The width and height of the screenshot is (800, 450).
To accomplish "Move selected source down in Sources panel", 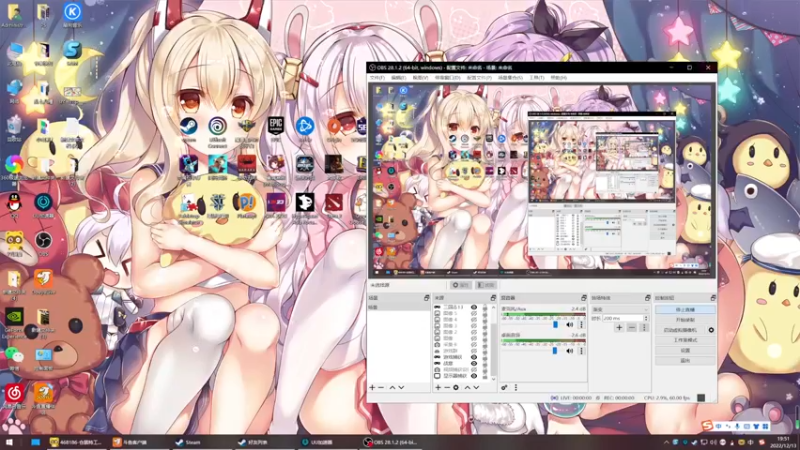I will click(x=477, y=388).
